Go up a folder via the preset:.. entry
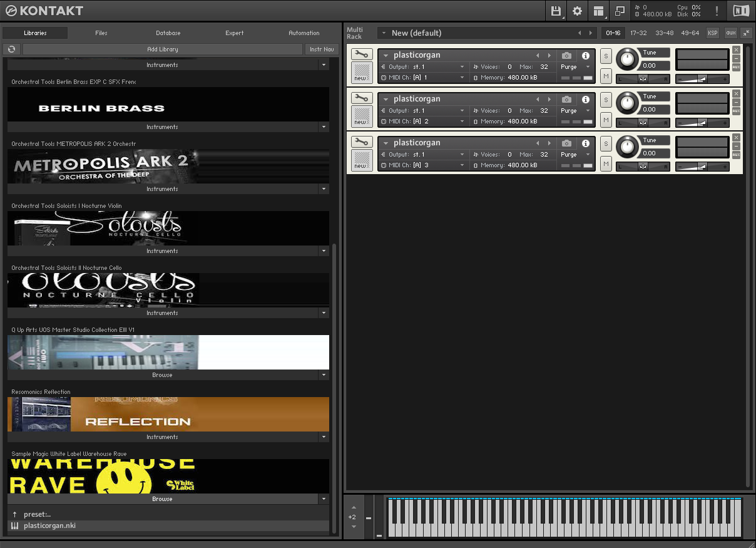The width and height of the screenshot is (756, 548). (x=168, y=515)
